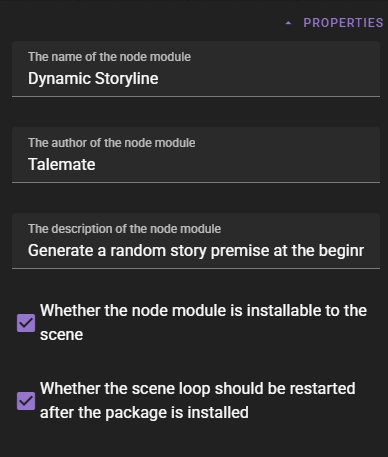Focus the node module name input field
Viewport: 388px width, 457px height.
coord(196,69)
